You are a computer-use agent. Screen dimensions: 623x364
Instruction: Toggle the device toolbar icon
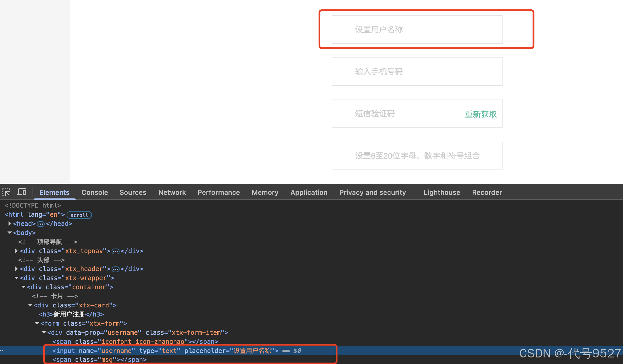pyautogui.click(x=22, y=192)
